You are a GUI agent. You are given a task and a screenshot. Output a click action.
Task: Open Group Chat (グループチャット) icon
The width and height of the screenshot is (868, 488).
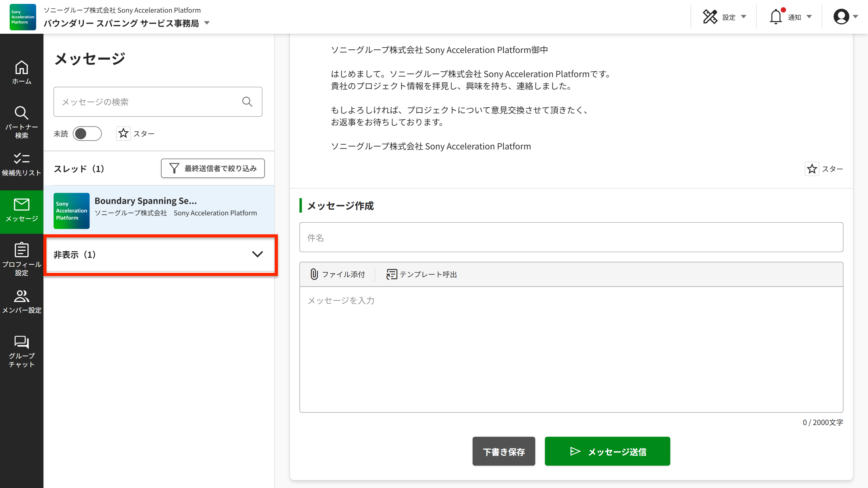tap(22, 351)
